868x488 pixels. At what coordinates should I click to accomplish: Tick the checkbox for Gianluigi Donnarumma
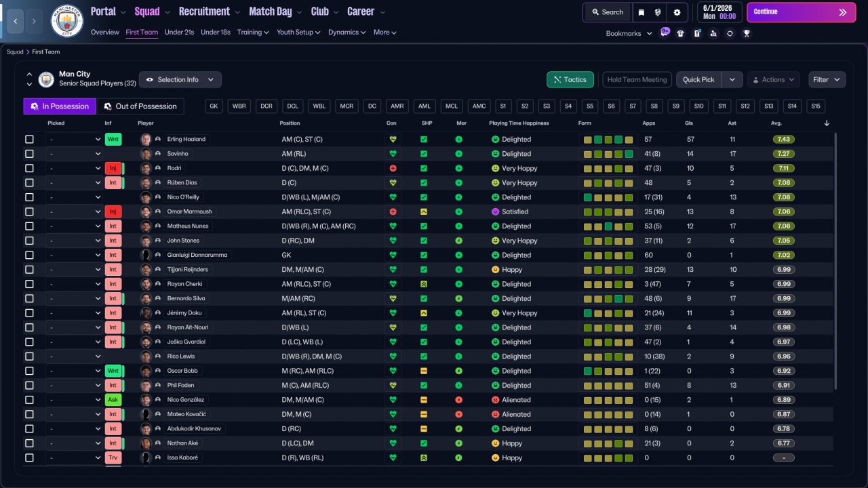[x=29, y=255]
